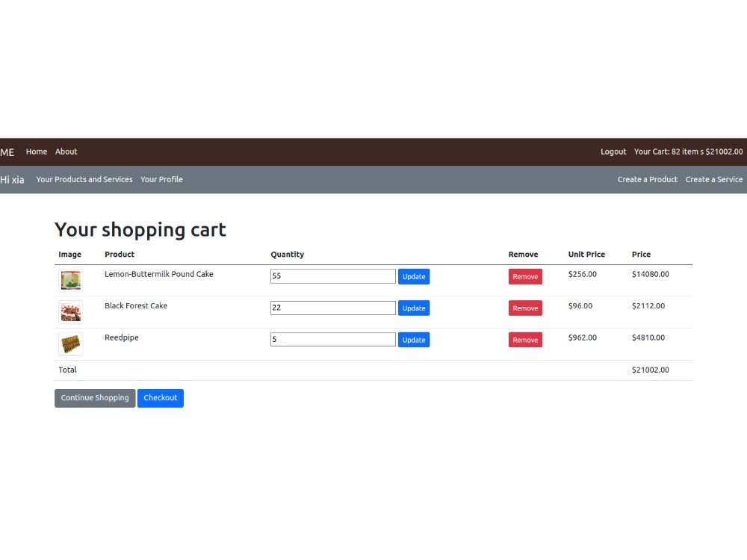
Task: Select Black Forest Cake product name
Action: click(x=136, y=305)
